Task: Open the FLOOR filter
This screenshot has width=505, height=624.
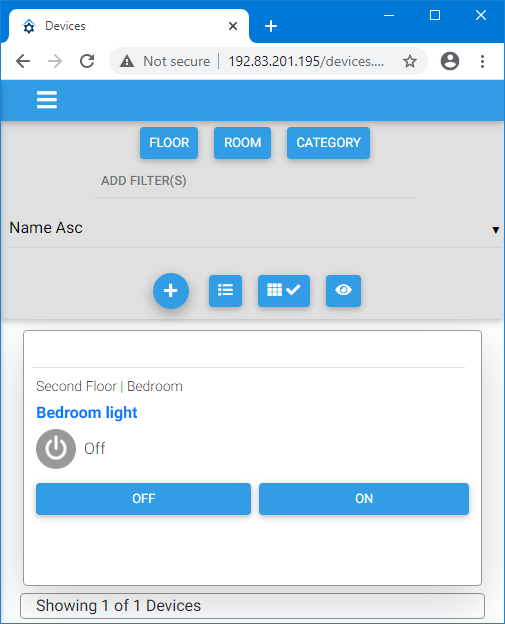Action: 169,143
